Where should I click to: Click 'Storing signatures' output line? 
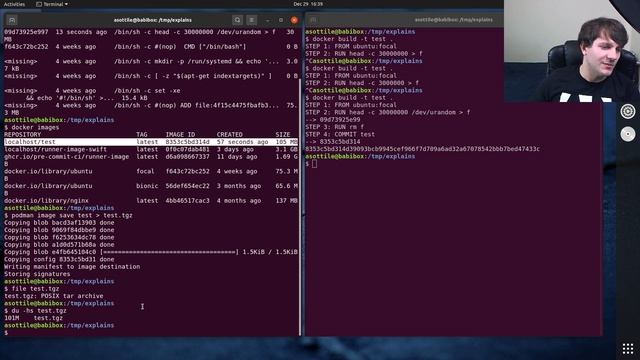pos(37,274)
